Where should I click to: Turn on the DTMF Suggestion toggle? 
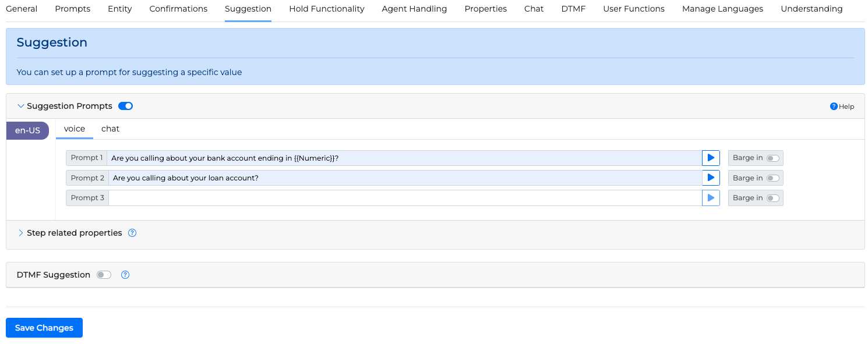tap(104, 275)
